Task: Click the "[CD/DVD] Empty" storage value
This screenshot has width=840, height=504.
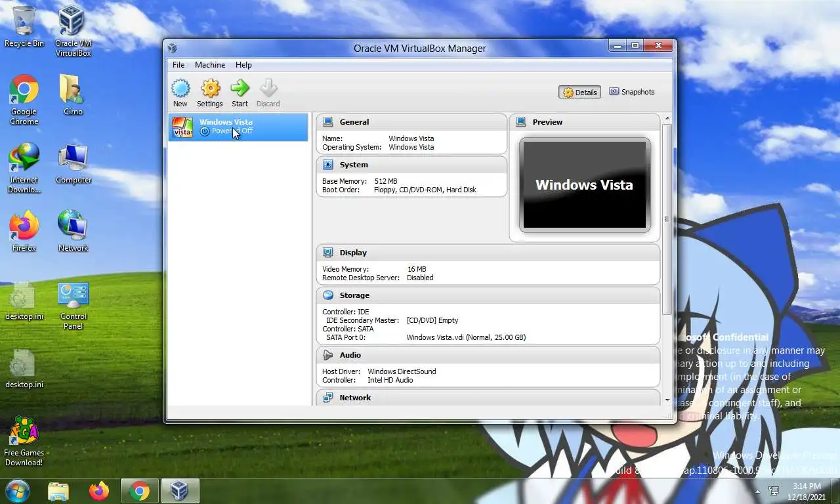Action: pyautogui.click(x=432, y=320)
